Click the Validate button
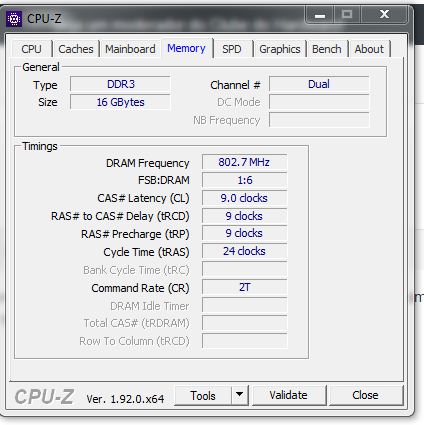424x425 pixels. point(289,395)
